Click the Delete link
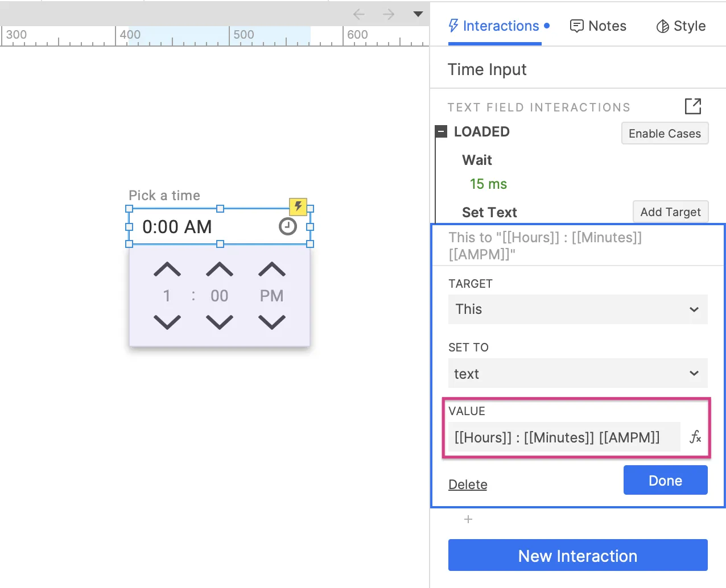Screen dimensions: 726x588 [468, 485]
